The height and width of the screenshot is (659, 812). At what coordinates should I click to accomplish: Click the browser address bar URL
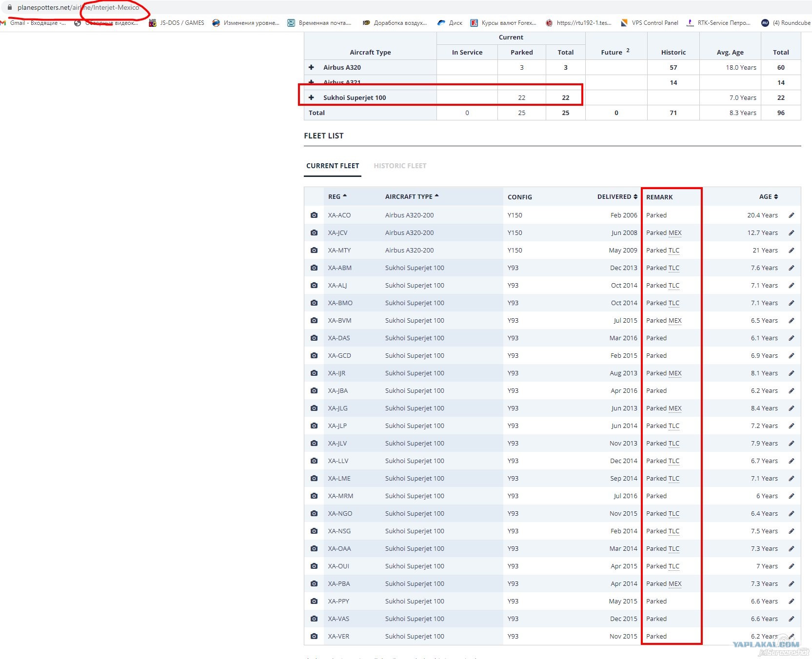tap(78, 7)
